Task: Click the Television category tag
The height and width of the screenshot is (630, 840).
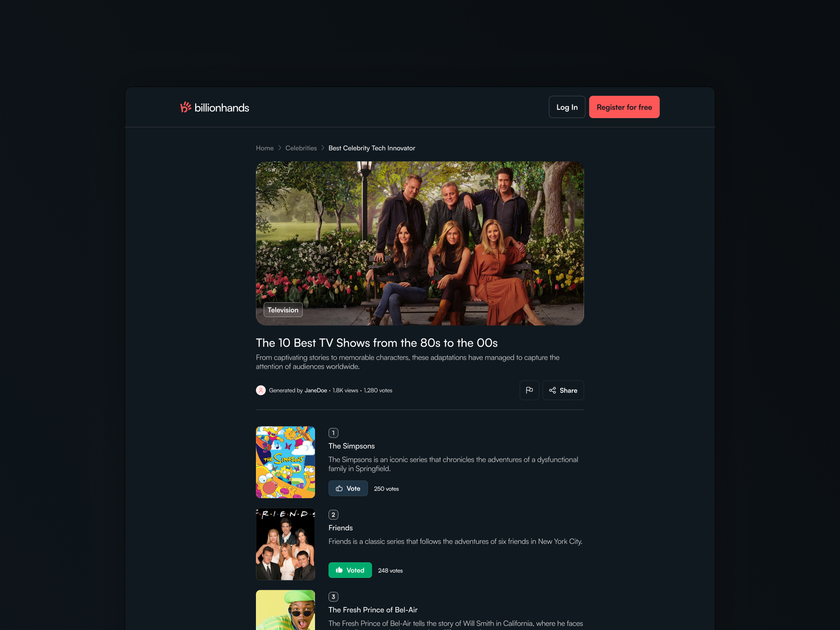Action: 283,310
